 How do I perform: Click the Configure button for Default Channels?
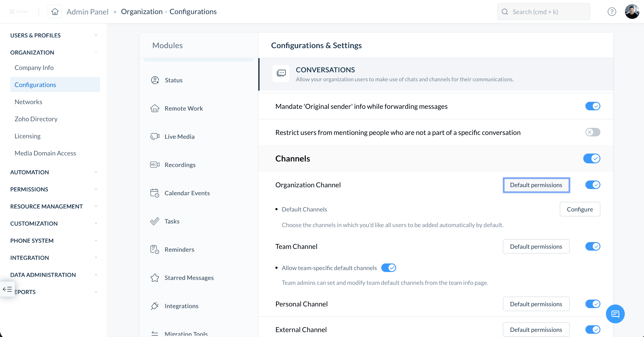580,209
